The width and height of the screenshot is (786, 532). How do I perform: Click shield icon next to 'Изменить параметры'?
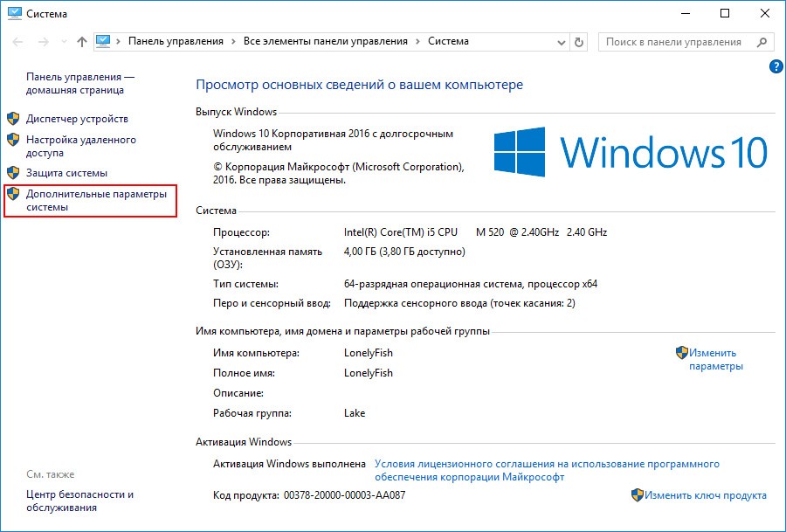pyautogui.click(x=682, y=353)
